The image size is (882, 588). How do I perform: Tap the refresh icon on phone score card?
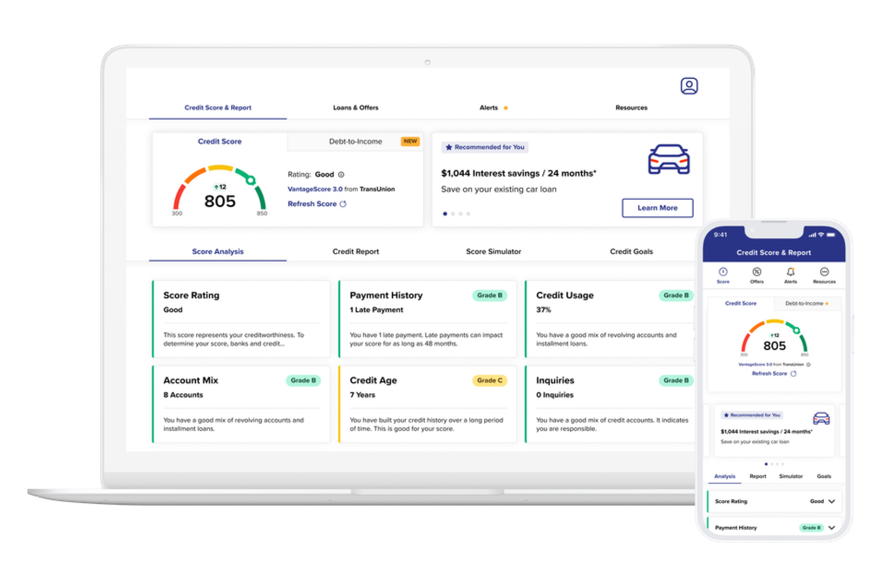[x=794, y=373]
